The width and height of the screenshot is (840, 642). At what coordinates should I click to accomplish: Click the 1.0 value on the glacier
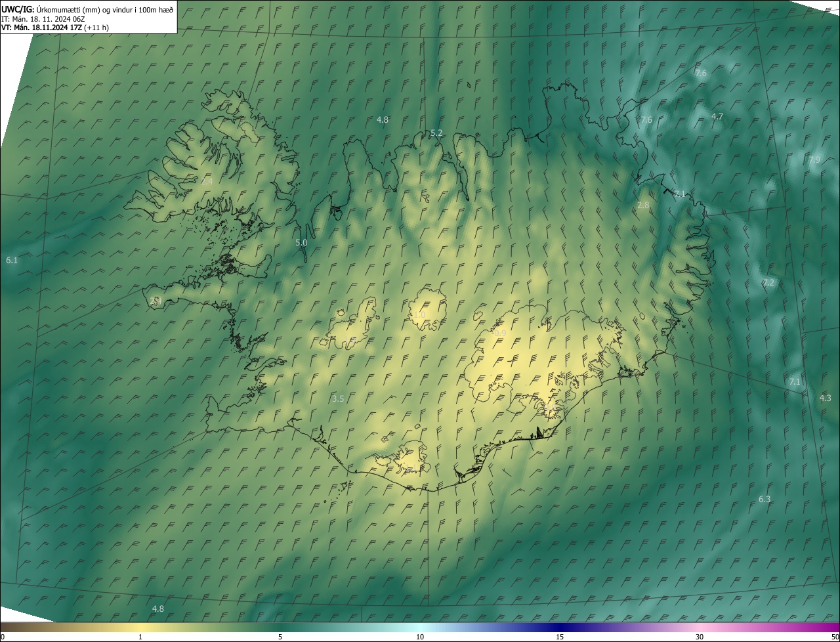[x=419, y=315]
